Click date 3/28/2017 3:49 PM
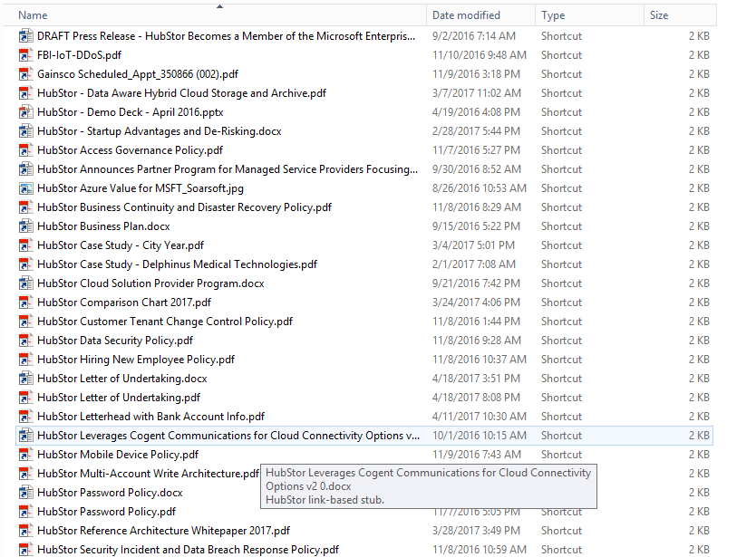Screen dimensions: 756x557 click(476, 531)
